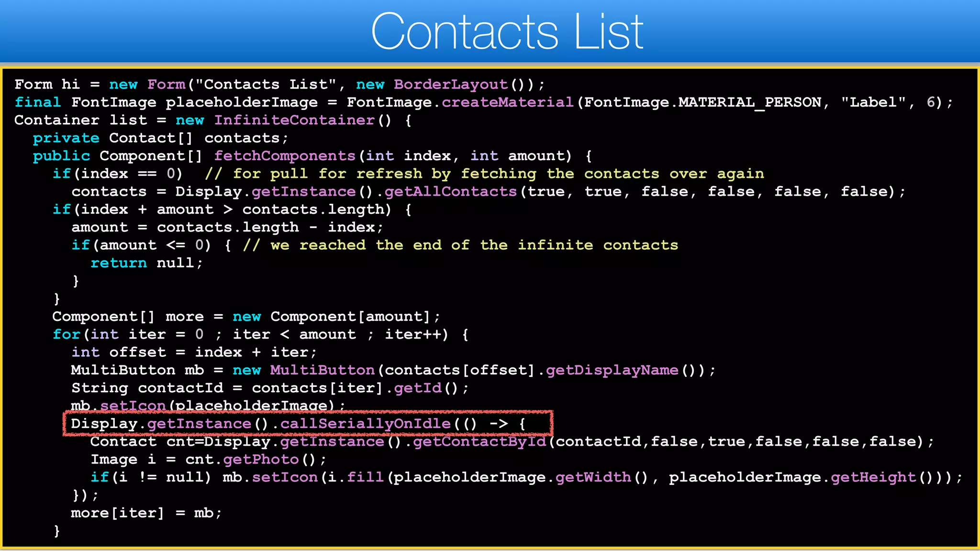Viewport: 980px width, 551px height.
Task: Click the 'BorderLayout' constructor text
Action: [450, 85]
